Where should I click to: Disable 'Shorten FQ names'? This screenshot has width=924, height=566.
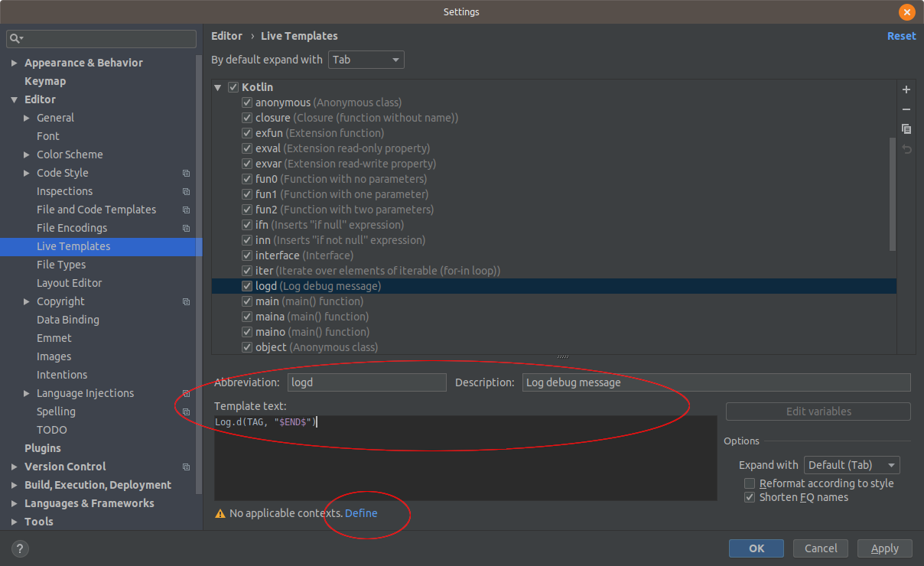click(x=749, y=496)
